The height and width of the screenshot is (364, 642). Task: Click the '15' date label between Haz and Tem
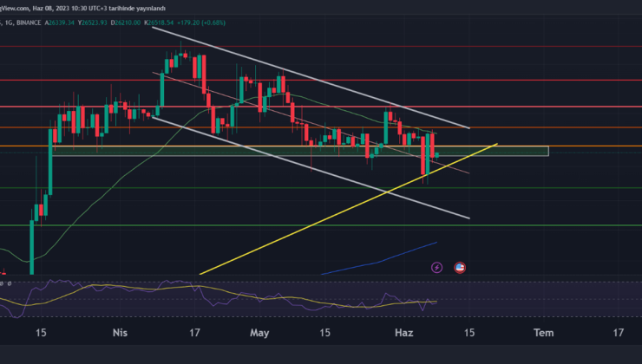pos(469,333)
